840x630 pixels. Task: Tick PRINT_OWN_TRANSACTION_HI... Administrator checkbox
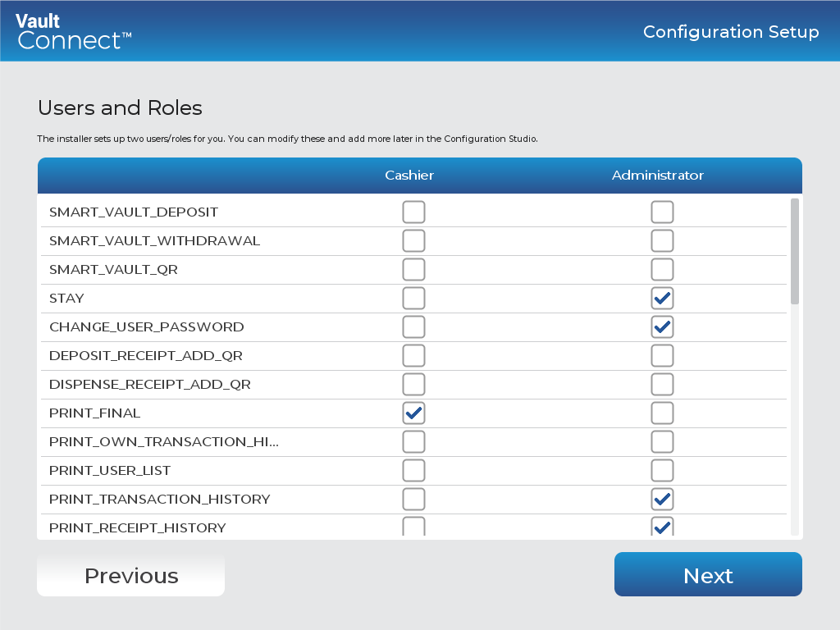662,442
